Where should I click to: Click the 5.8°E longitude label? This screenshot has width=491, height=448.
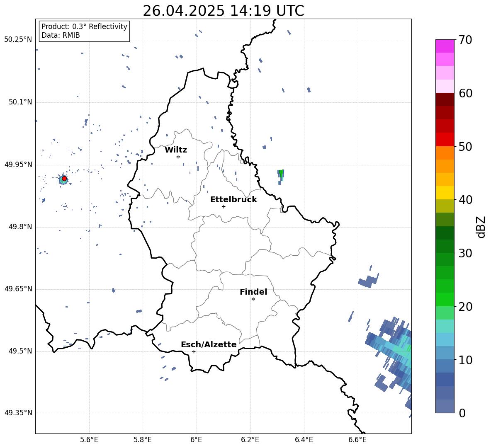tap(143, 440)
